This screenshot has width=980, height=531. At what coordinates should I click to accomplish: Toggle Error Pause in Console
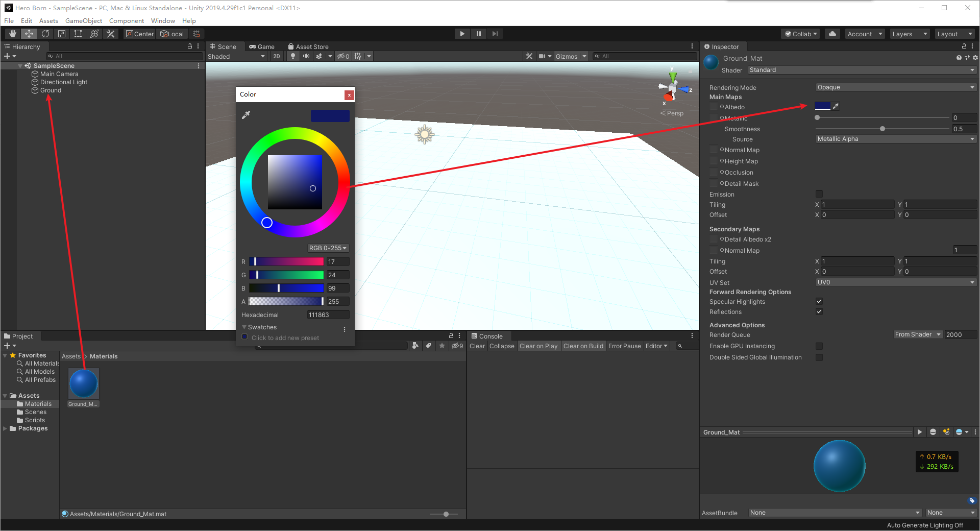[624, 346]
